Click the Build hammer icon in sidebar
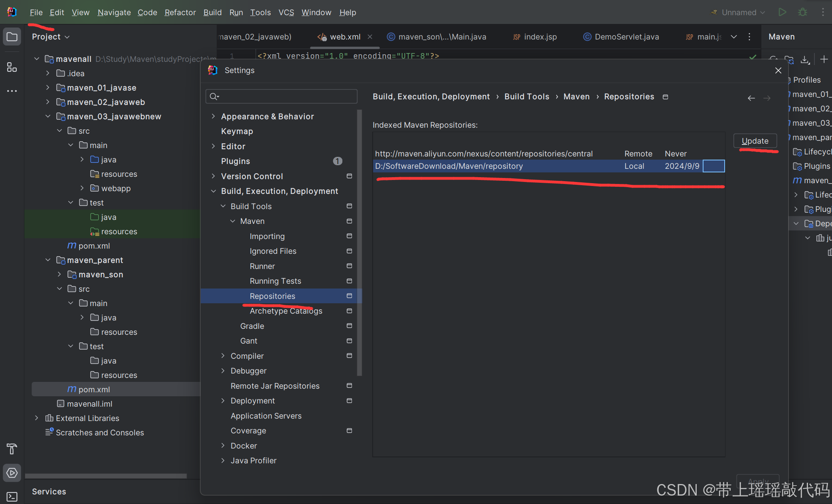This screenshot has height=504, width=832. click(x=12, y=449)
